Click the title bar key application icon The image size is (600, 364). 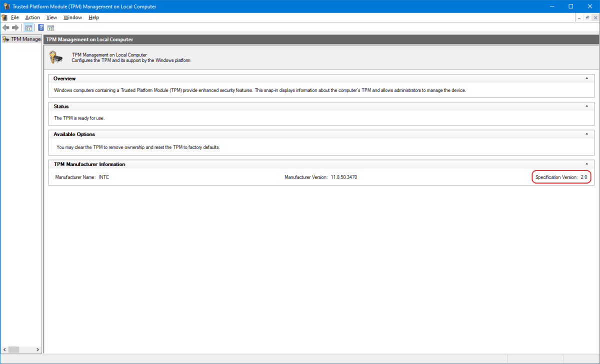point(6,6)
